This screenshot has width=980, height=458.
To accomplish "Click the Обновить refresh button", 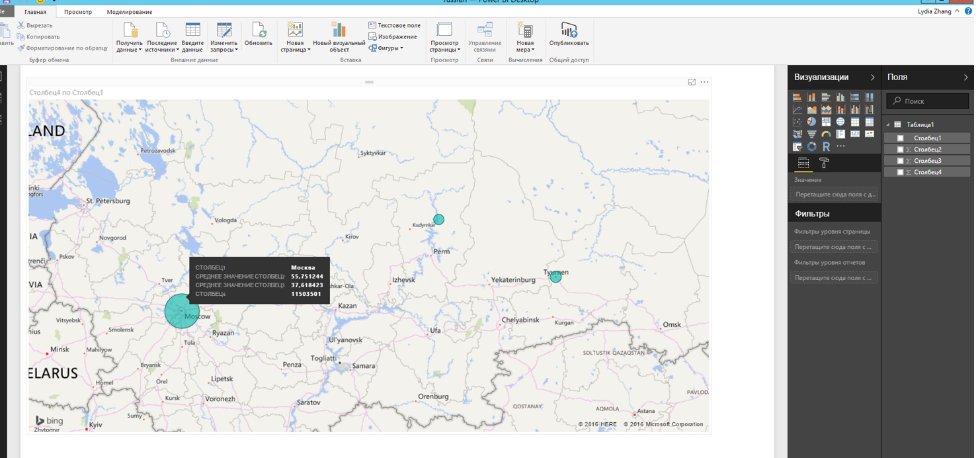I will 259,34.
